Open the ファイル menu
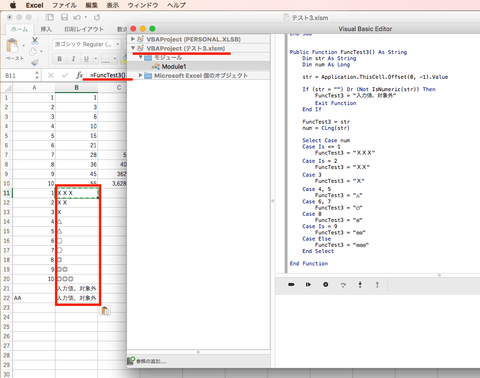The width and height of the screenshot is (480, 378). [x=64, y=5]
